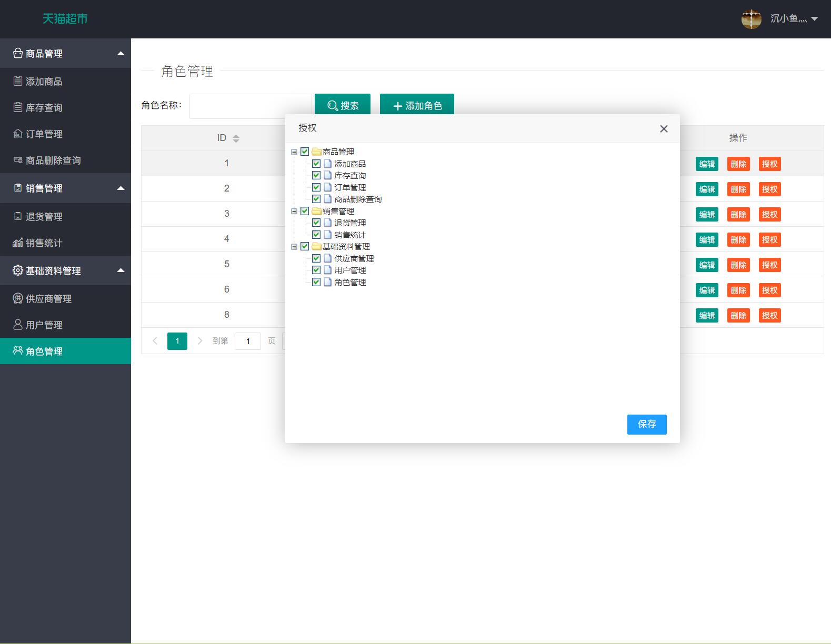Click the 基础资料管理 folder icon in tree

316,247
